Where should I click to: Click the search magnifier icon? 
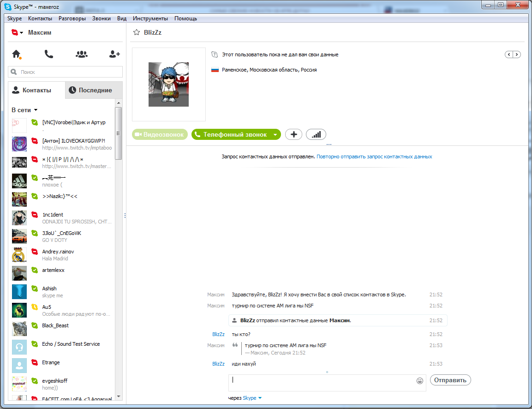13,72
